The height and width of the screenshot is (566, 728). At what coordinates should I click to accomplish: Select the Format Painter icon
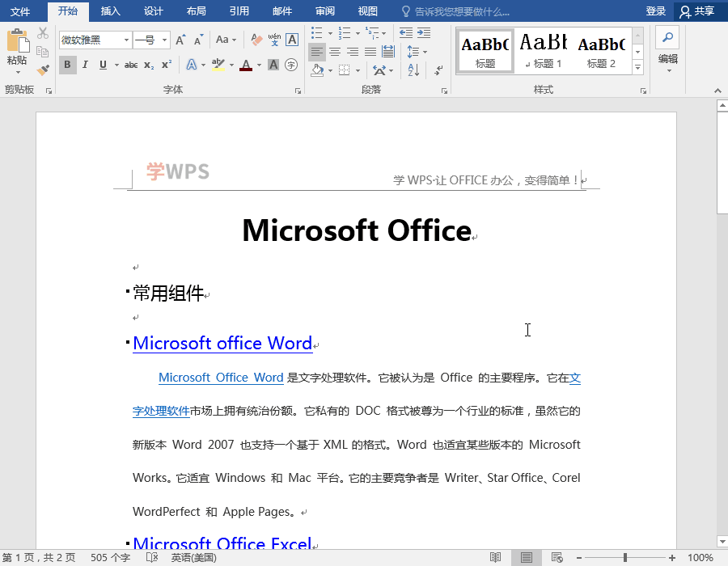[x=42, y=69]
